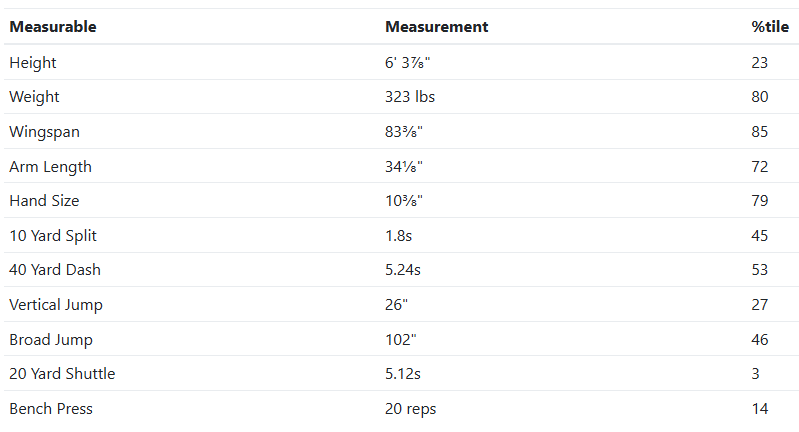Select the Height percentile value 23
Image resolution: width=799 pixels, height=432 pixels.
coord(760,63)
